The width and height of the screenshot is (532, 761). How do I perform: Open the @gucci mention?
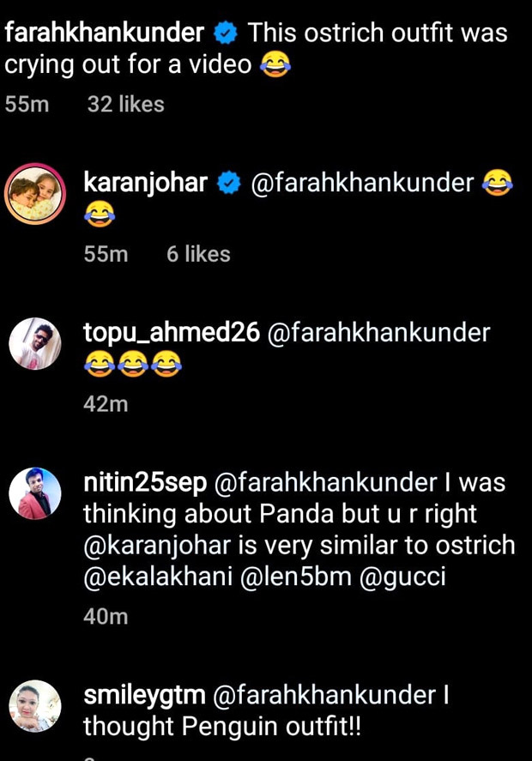coord(401,577)
